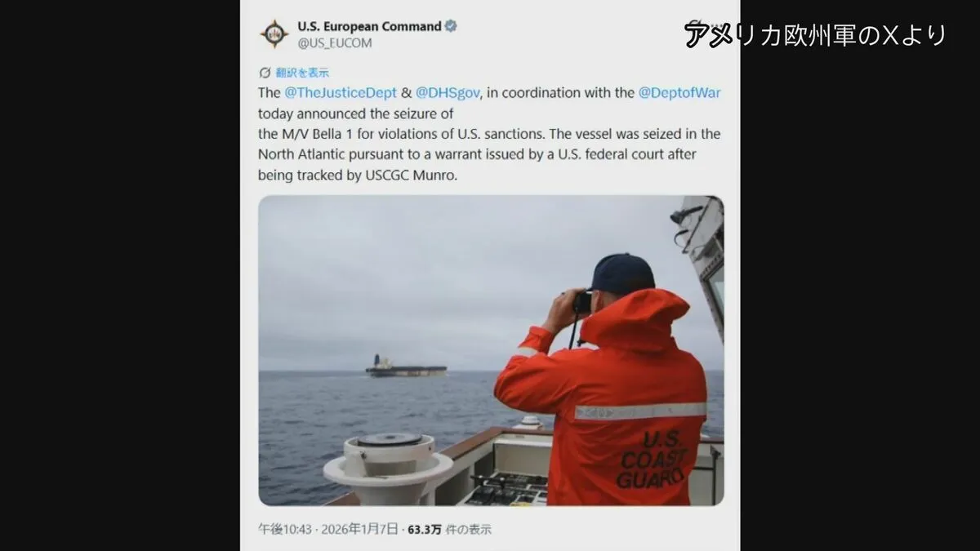Open the @US_EUCOM handle
Screen dimensions: 980x551
335,43
